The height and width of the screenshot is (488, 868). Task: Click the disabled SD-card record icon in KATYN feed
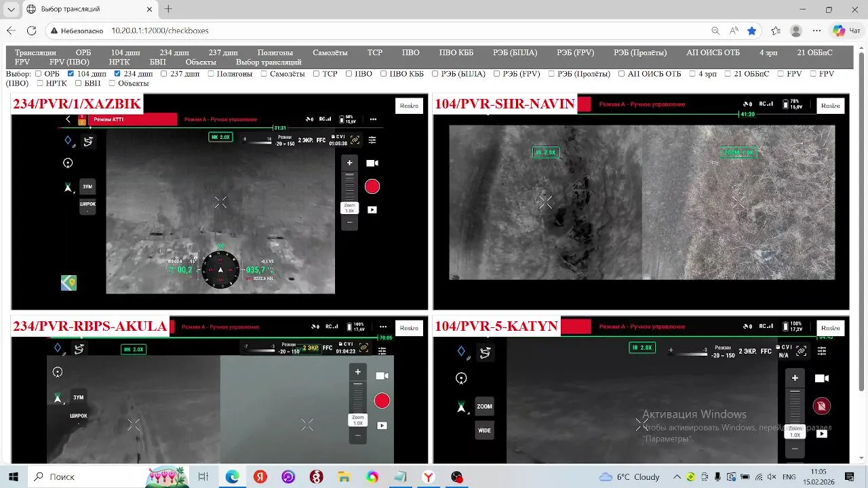coord(821,406)
